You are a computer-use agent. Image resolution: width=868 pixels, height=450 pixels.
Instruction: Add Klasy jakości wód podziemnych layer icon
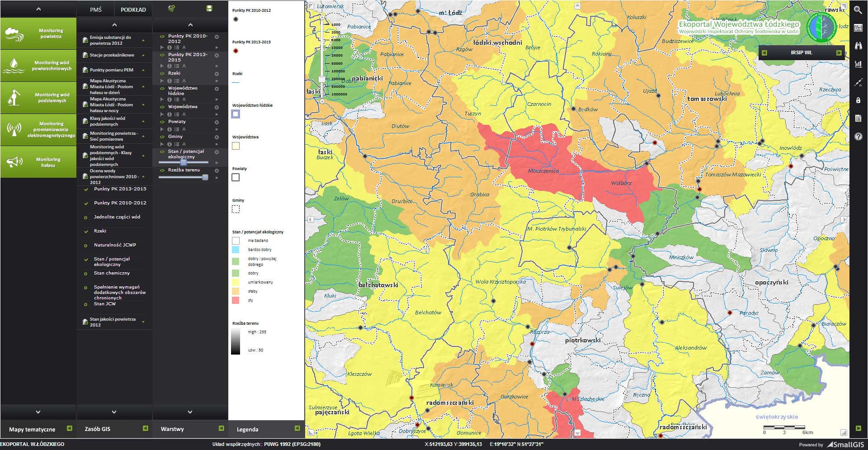pos(85,122)
